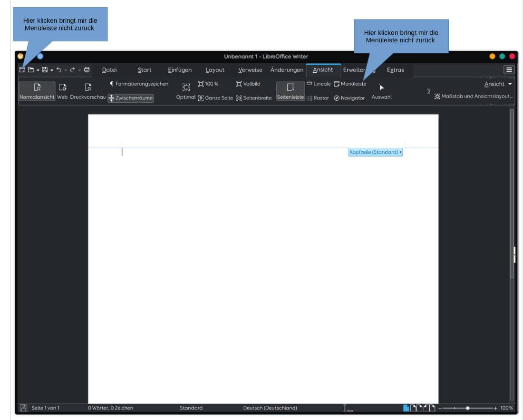
Task: Click 0 Wörter, 0 Zeichen word count
Action: (x=110, y=408)
